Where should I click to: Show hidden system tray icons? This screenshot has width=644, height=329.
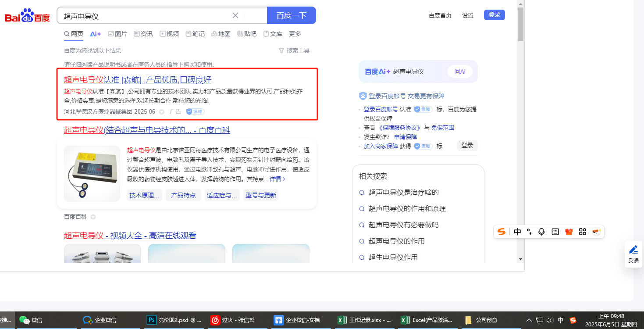(529, 320)
